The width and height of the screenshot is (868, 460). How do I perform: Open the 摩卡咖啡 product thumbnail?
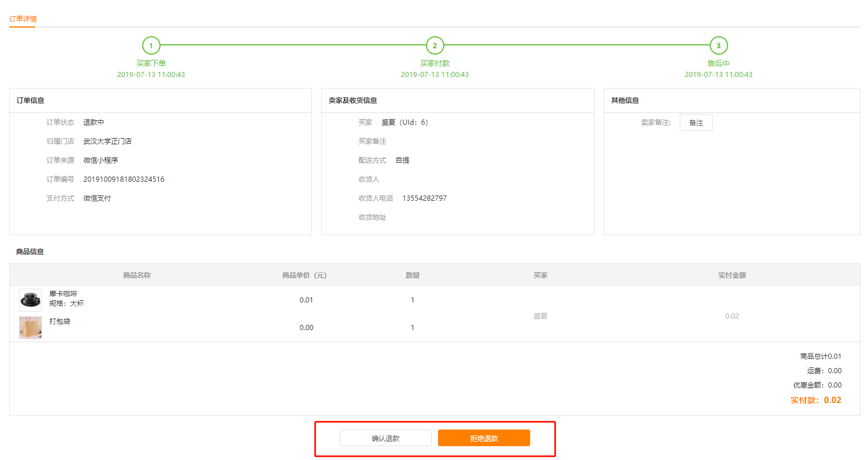click(31, 300)
